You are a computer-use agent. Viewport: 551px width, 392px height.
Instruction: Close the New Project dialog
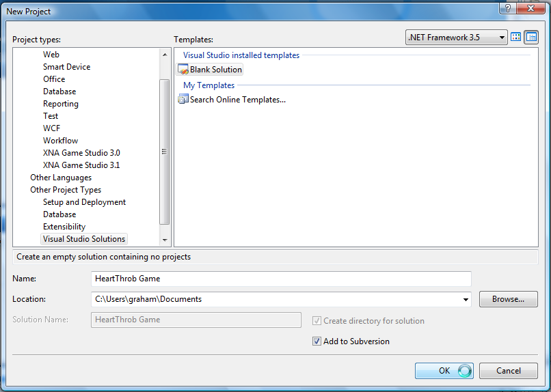531,8
